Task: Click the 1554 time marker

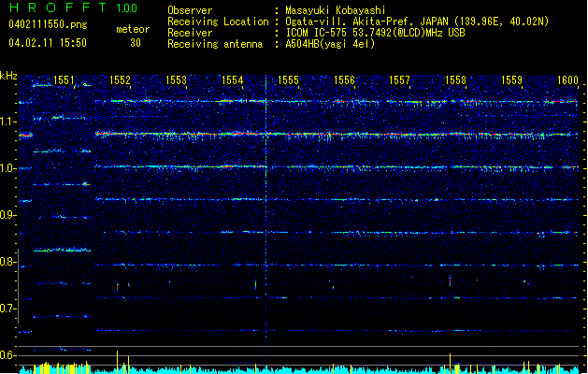Action: 232,80
